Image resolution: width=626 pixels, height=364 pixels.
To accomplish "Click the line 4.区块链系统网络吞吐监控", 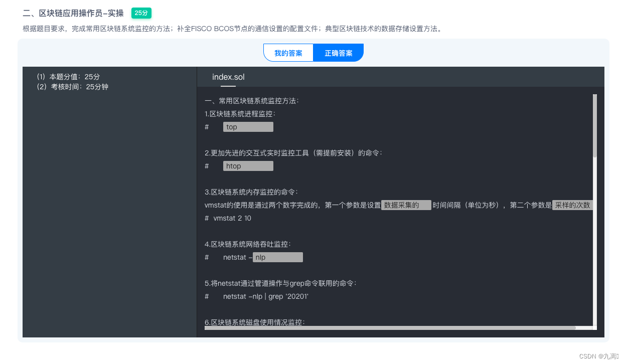I will 248,244.
